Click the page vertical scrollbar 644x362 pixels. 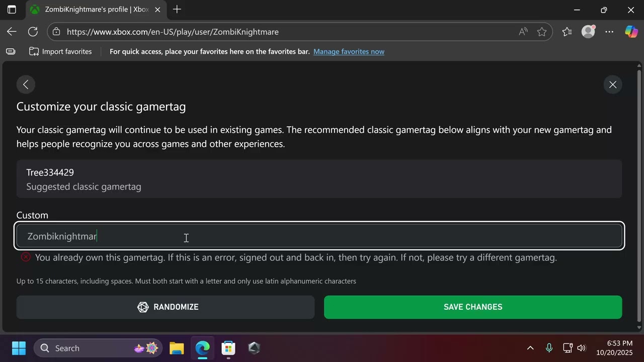pos(639,196)
